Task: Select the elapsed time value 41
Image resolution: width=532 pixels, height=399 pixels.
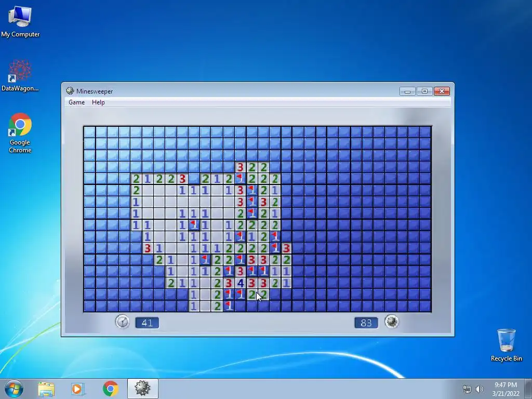Action: (147, 323)
